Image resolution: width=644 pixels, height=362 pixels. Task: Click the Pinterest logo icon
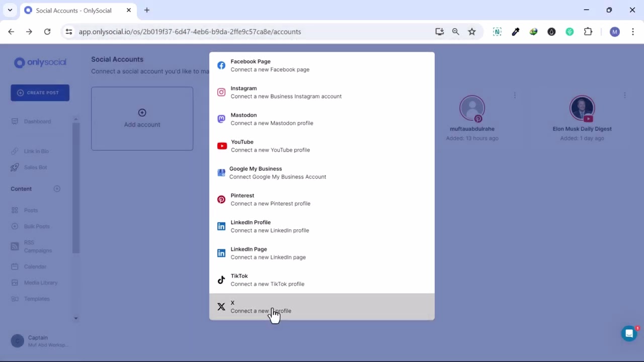click(x=221, y=200)
